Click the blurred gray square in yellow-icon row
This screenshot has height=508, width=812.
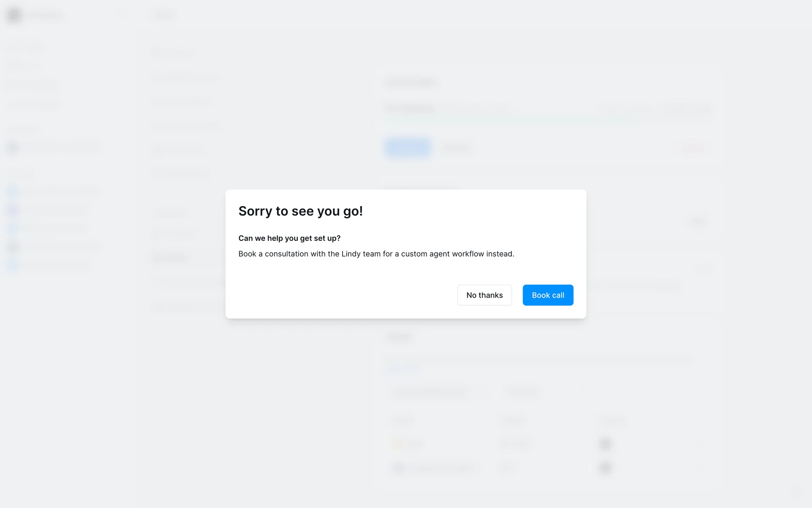pyautogui.click(x=605, y=444)
